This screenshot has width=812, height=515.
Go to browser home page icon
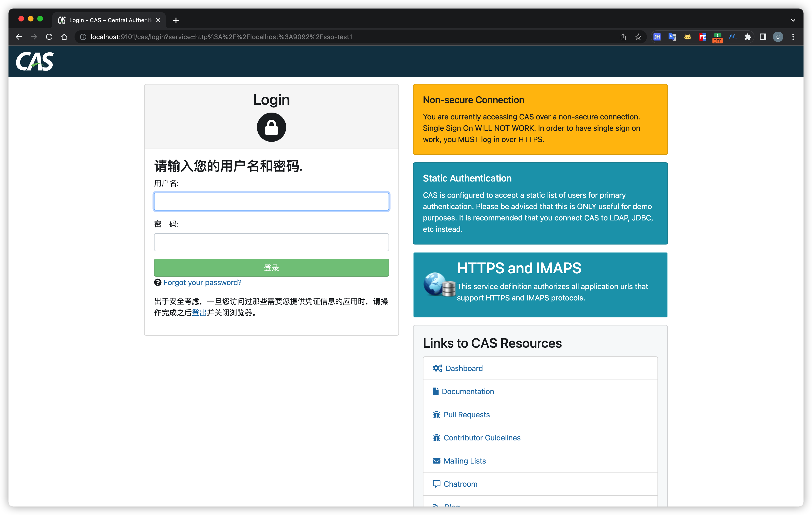(64, 37)
